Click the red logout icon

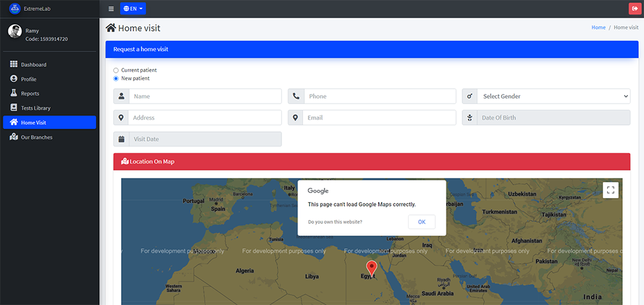click(635, 8)
